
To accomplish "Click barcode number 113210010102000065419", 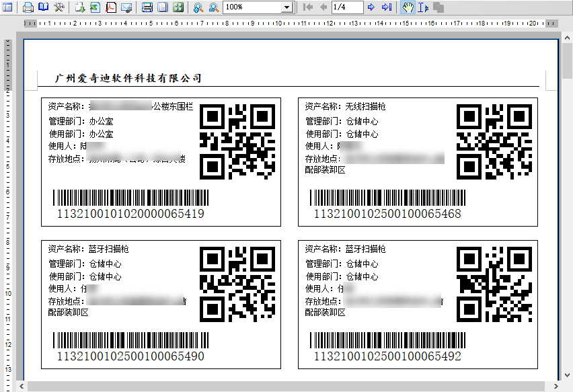I will tap(130, 213).
